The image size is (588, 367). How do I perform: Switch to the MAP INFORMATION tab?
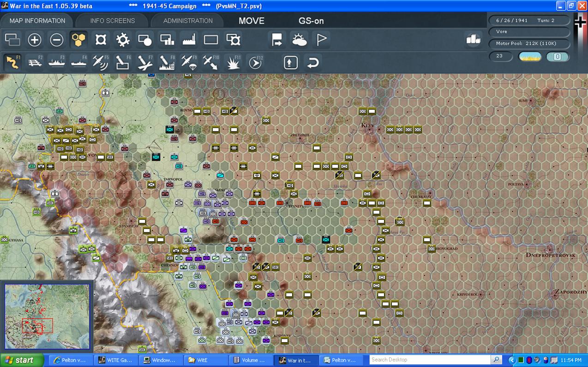coord(37,21)
